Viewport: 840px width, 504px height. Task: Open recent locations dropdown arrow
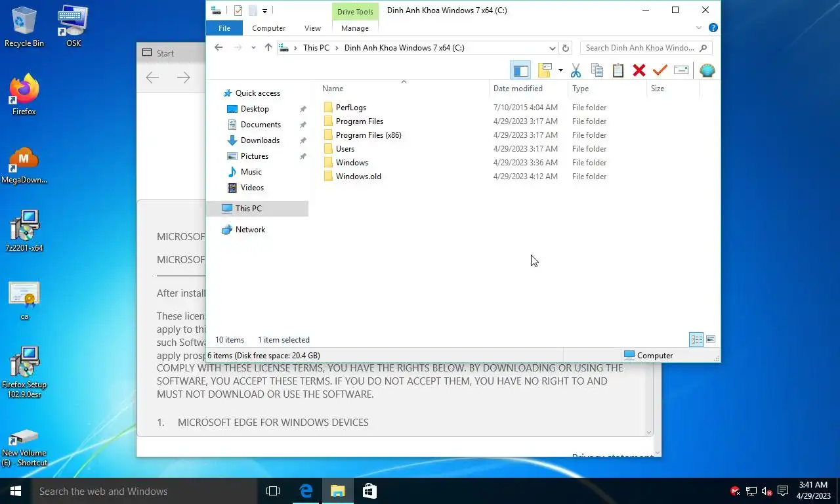(253, 48)
